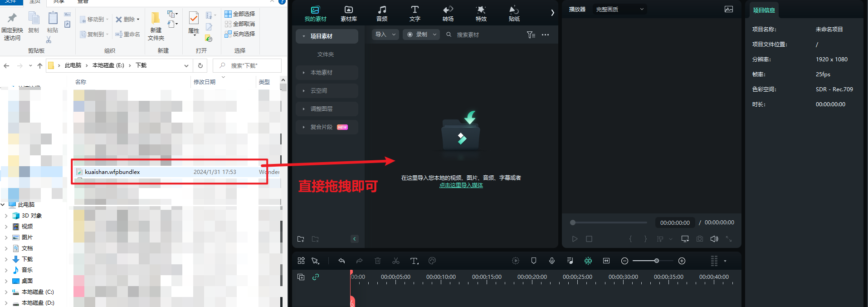This screenshot has width=868, height=307.
Task: Add a marker with the shield icon
Action: (x=534, y=261)
